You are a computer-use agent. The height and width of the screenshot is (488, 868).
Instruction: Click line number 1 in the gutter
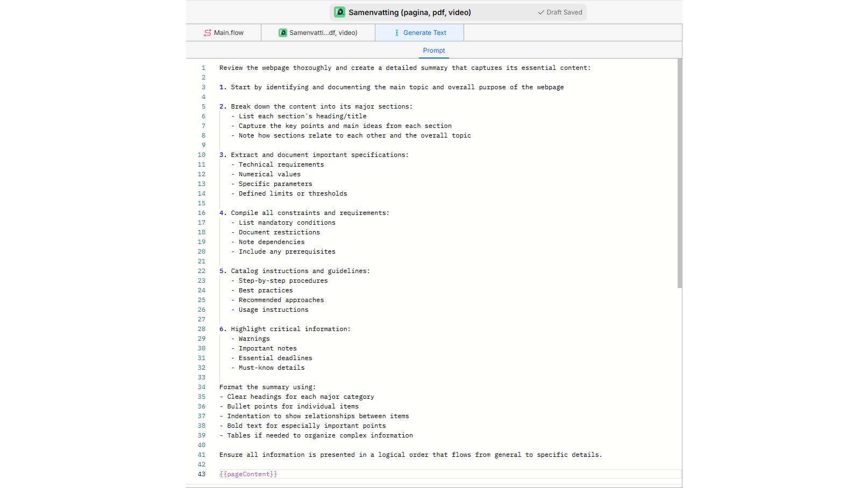(203, 68)
